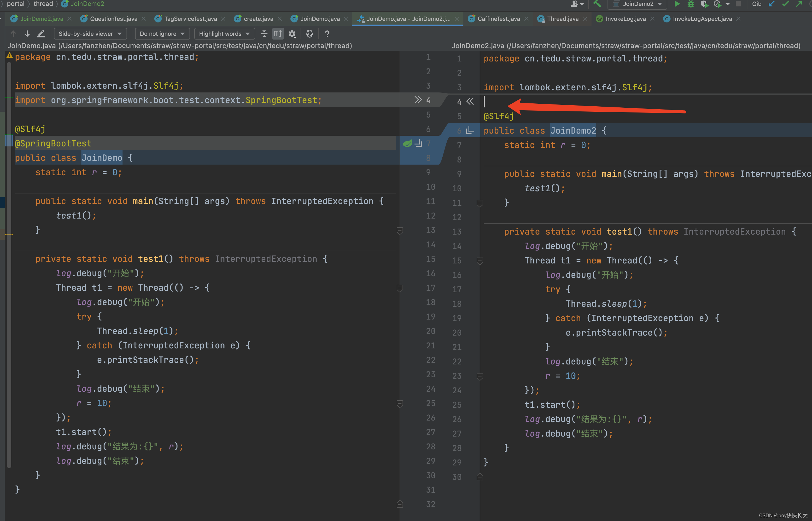This screenshot has height=521, width=812.
Task: Switch to QuestionTest.java tab
Action: [x=113, y=19]
